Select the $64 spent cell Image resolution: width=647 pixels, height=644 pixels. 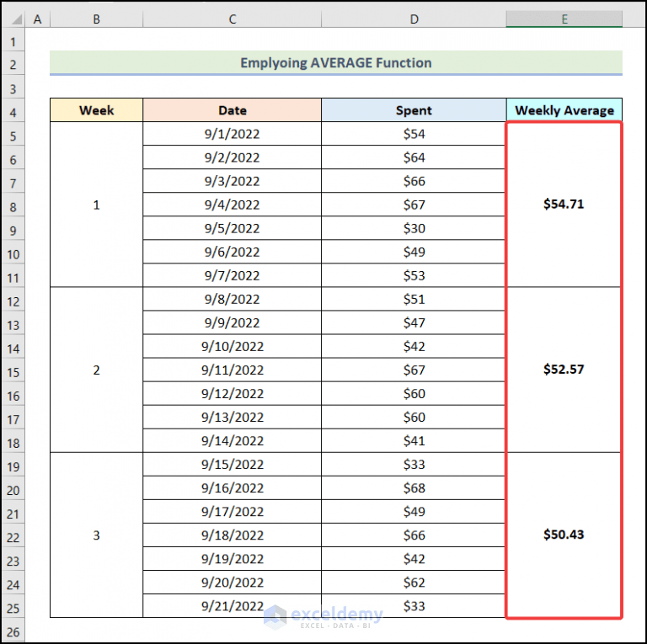(x=414, y=157)
